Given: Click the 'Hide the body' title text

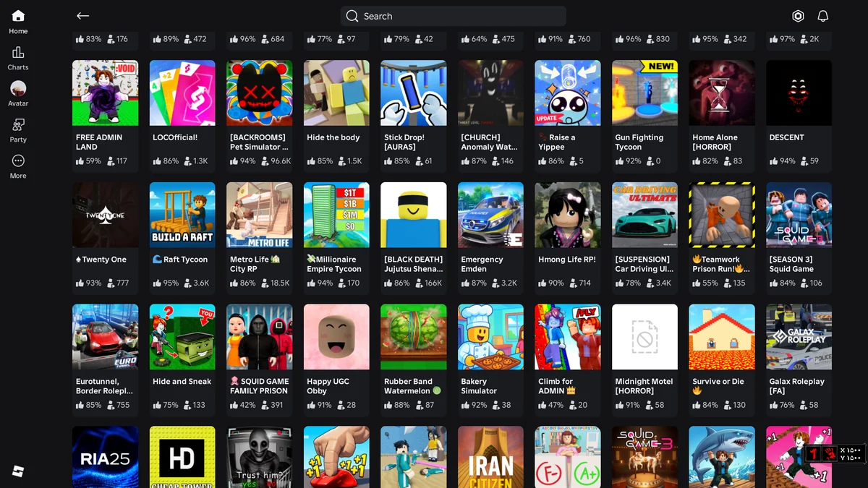Looking at the screenshot, I should tap(333, 137).
